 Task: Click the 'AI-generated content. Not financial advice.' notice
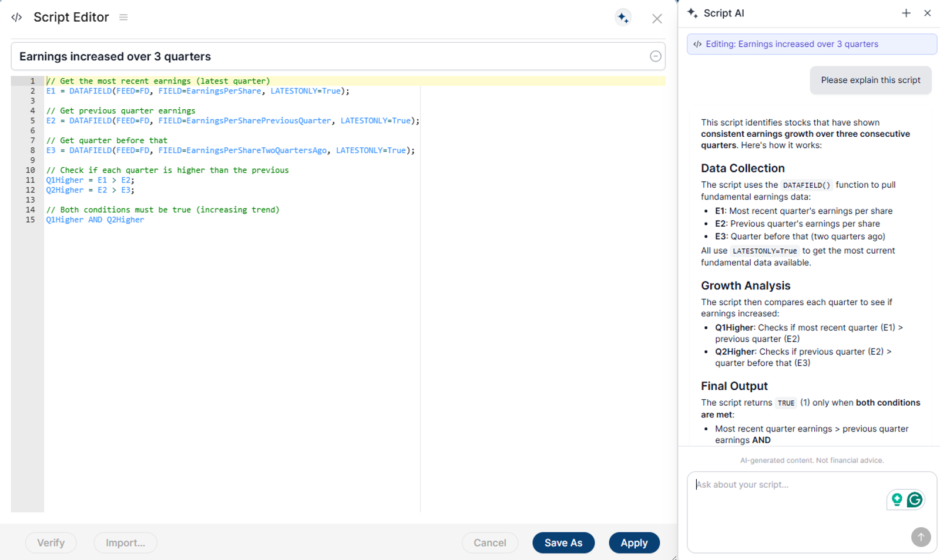(x=812, y=460)
